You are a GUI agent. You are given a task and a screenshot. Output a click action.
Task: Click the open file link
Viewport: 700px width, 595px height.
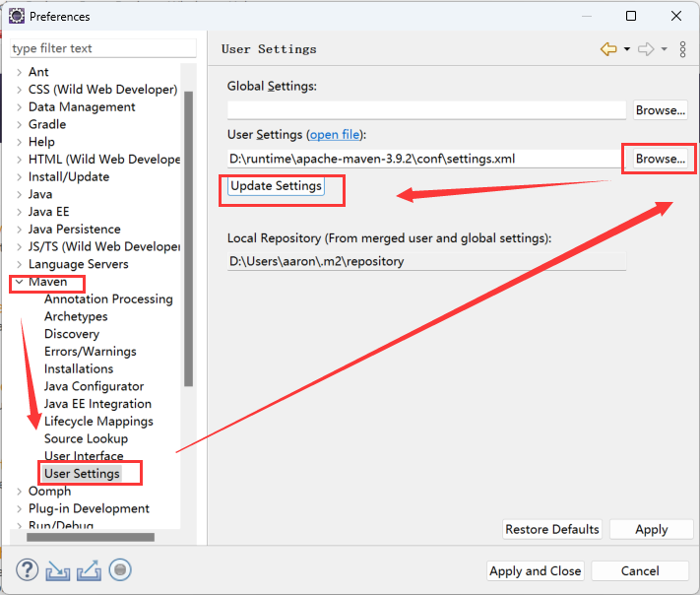pyautogui.click(x=335, y=134)
